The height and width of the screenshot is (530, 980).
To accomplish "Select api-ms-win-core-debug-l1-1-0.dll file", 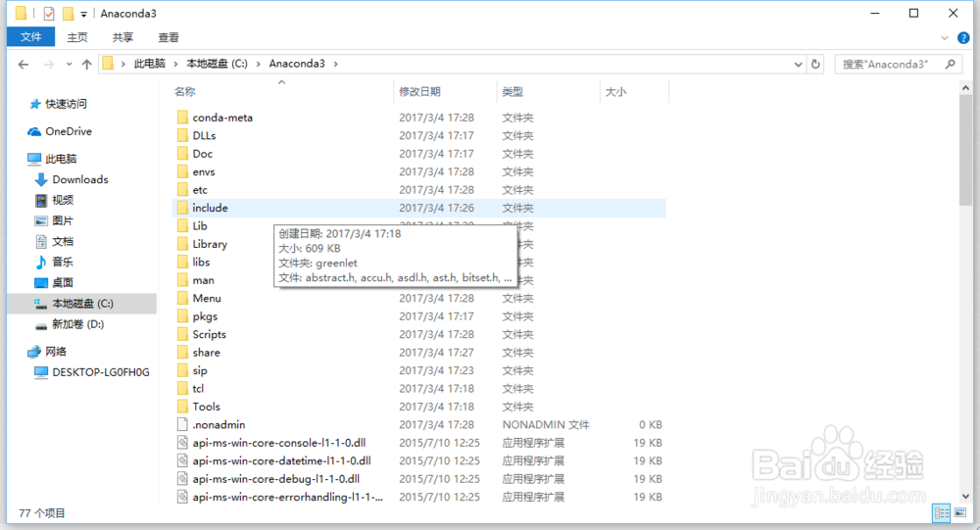I will (275, 479).
